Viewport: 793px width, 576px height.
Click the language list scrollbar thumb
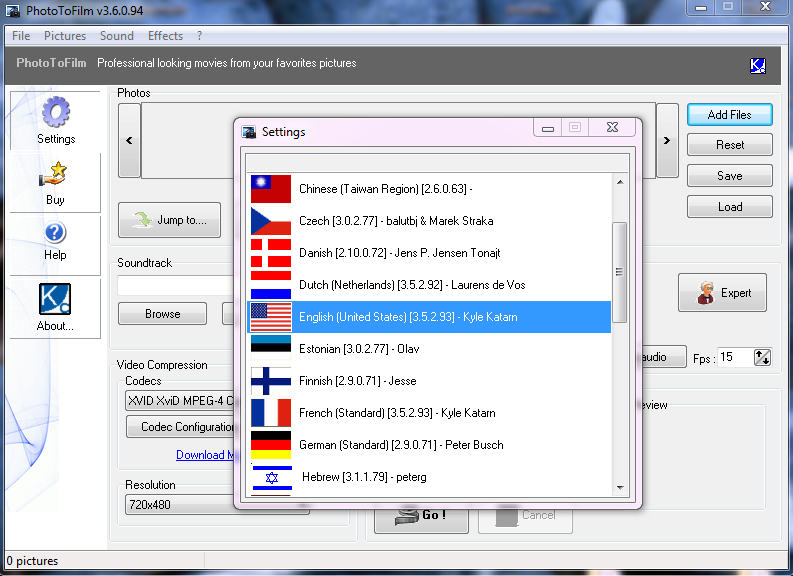pos(620,272)
